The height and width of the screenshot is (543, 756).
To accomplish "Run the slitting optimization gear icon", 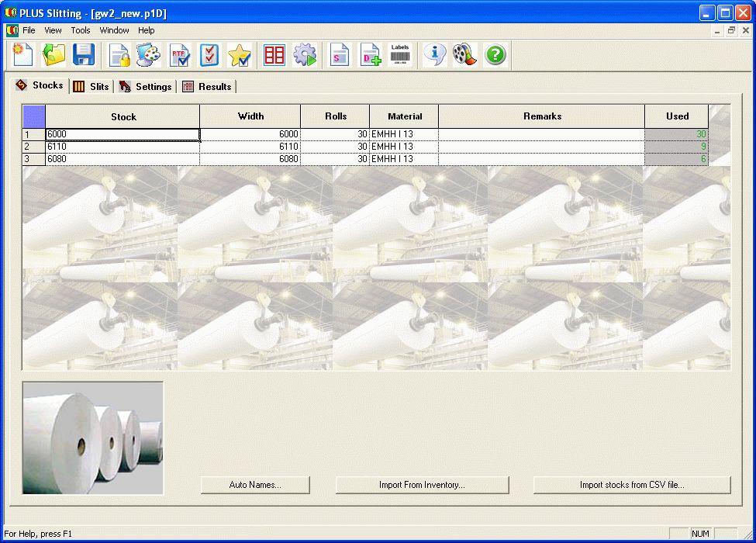I will [305, 54].
